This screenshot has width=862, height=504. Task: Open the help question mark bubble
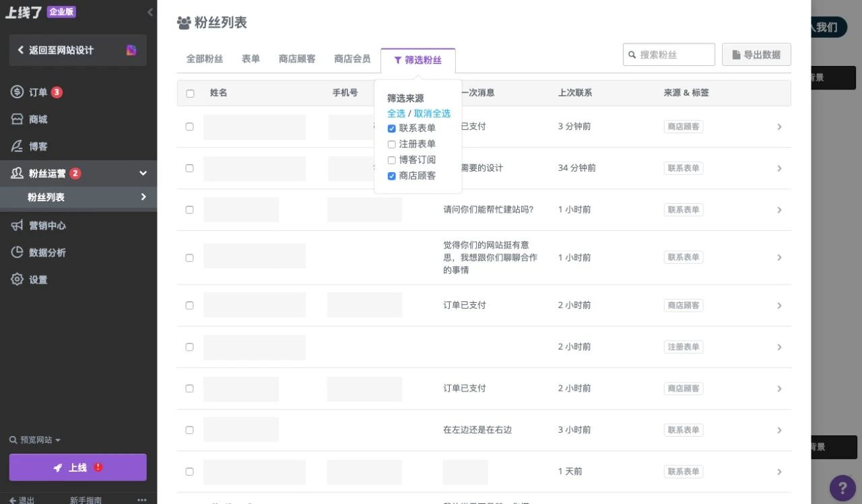[842, 487]
